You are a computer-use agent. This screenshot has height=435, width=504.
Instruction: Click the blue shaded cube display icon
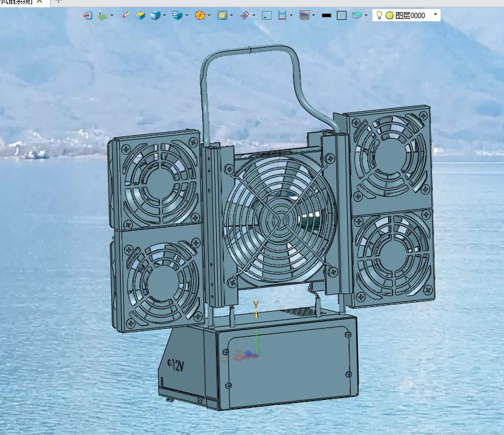[x=155, y=15]
